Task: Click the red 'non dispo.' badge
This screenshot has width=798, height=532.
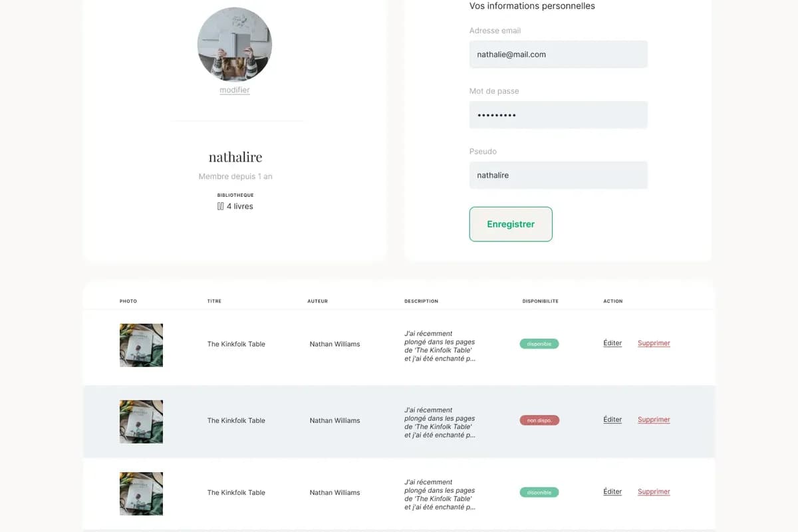Action: [x=539, y=420]
